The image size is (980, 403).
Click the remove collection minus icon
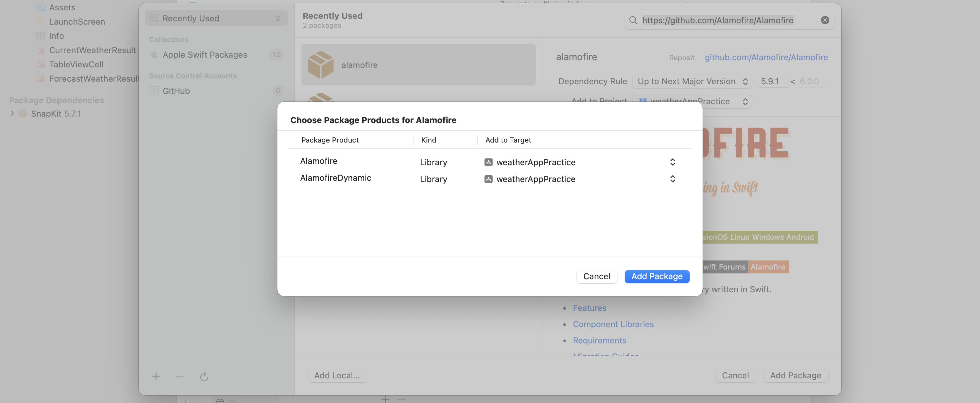point(180,376)
